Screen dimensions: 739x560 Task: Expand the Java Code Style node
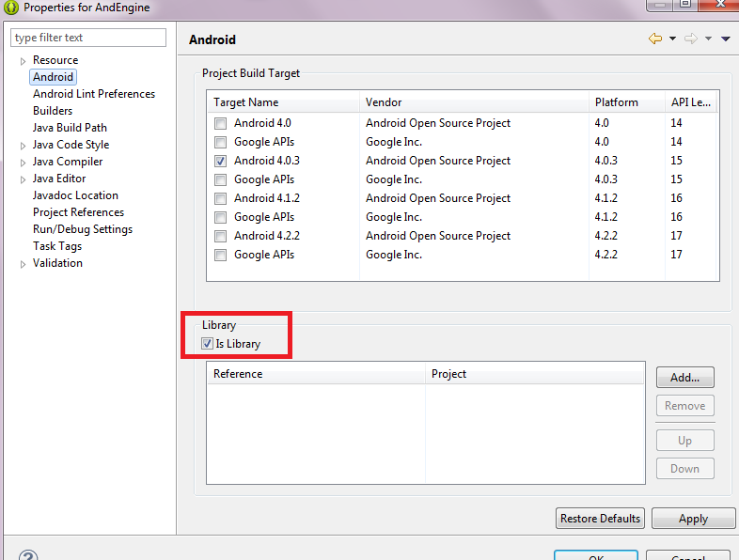(23, 146)
